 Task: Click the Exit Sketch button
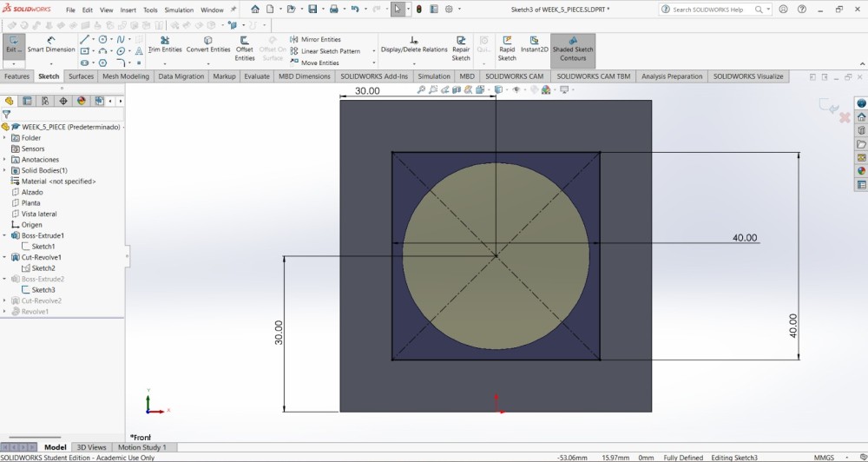click(x=14, y=45)
